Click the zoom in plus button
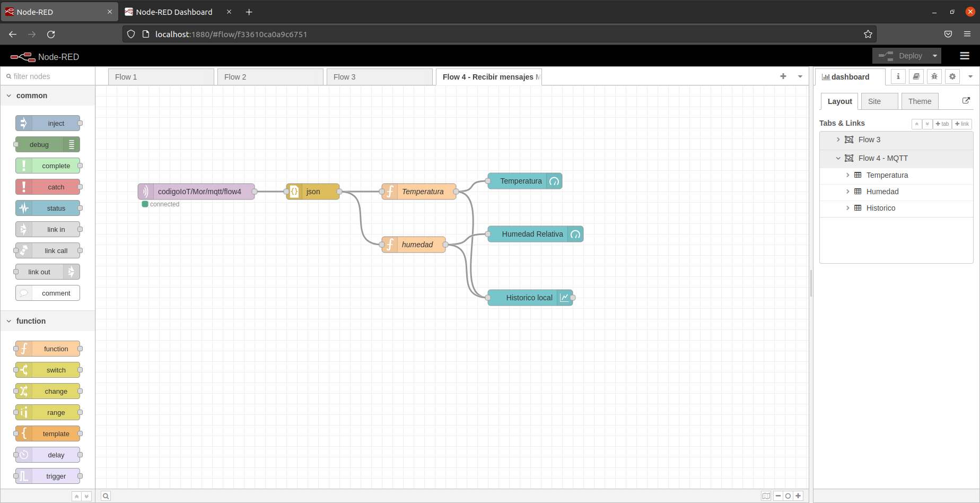Screen dimensions: 980x503 tap(798, 496)
